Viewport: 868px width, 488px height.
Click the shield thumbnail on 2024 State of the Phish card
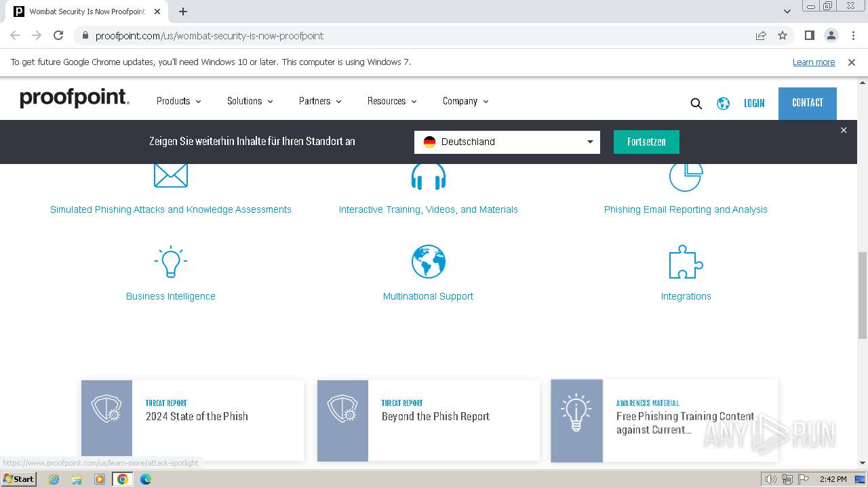pyautogui.click(x=106, y=418)
